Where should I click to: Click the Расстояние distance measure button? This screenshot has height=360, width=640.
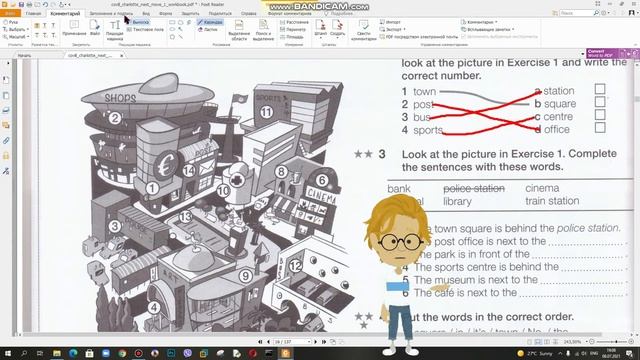[294, 22]
